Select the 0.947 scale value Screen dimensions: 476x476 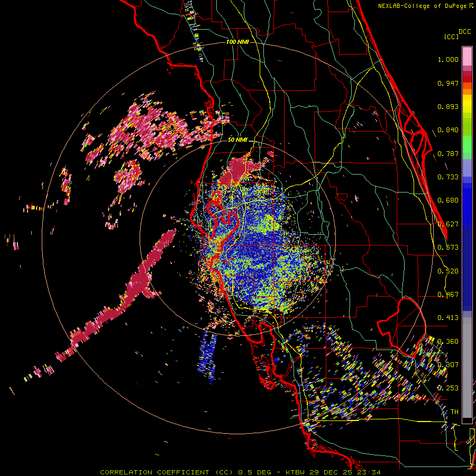click(x=448, y=83)
